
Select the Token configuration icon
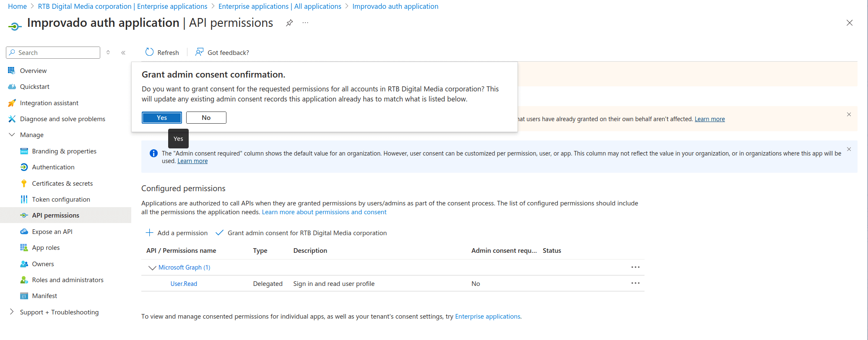[24, 199]
